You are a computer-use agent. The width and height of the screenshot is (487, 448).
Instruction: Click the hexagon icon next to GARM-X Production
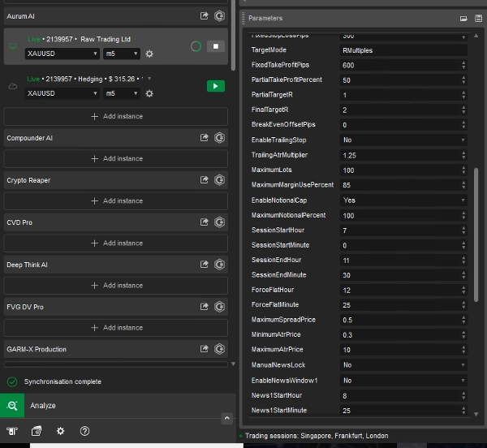point(219,349)
